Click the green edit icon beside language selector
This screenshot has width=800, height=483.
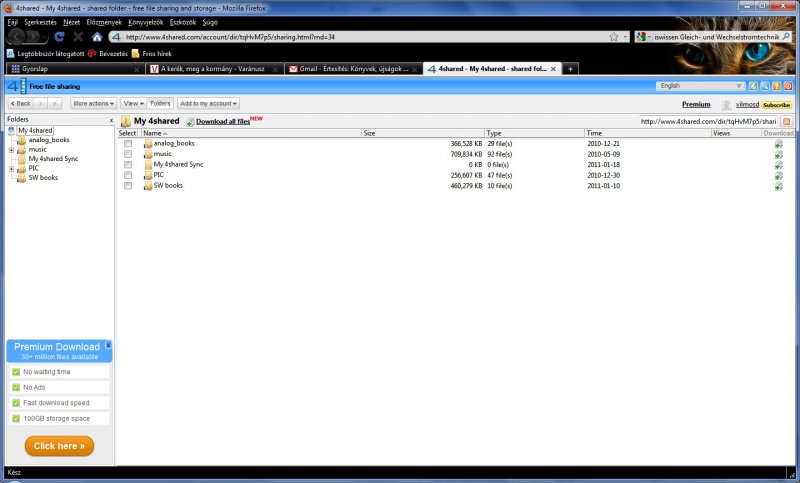[x=753, y=86]
